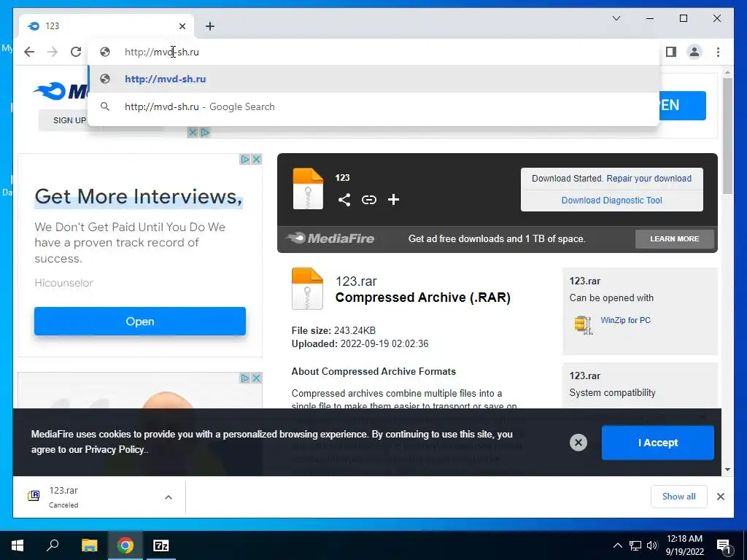Open the Windows Start menu
747x560 pixels.
coord(18,545)
